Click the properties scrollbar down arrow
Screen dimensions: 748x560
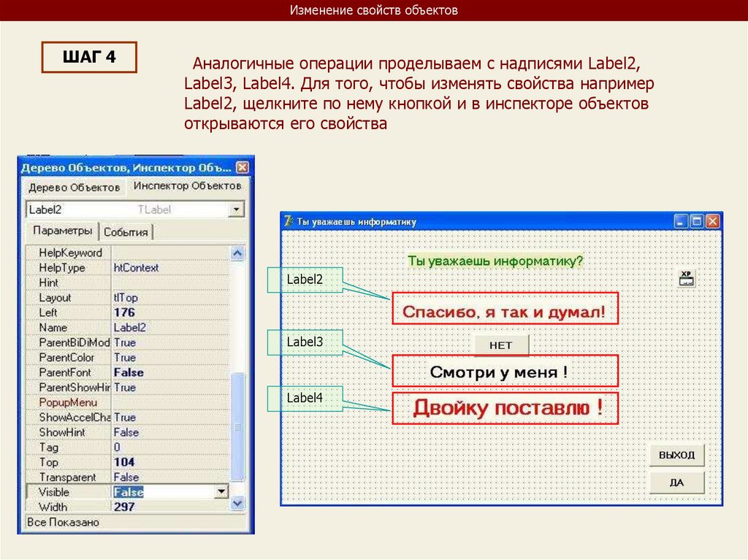237,504
